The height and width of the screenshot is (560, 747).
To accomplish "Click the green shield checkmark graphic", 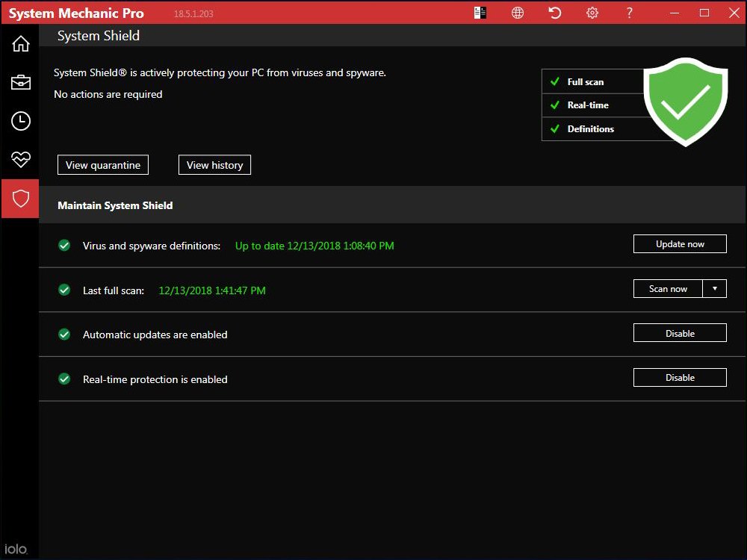I will pyautogui.click(x=685, y=102).
